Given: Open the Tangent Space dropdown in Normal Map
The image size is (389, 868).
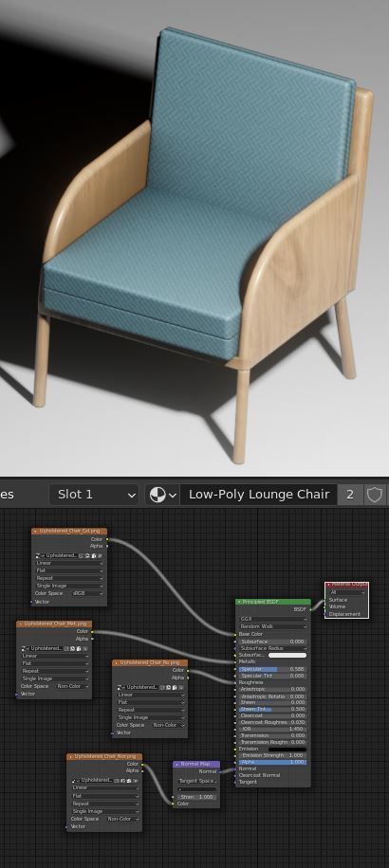Looking at the screenshot, I should point(196,781).
